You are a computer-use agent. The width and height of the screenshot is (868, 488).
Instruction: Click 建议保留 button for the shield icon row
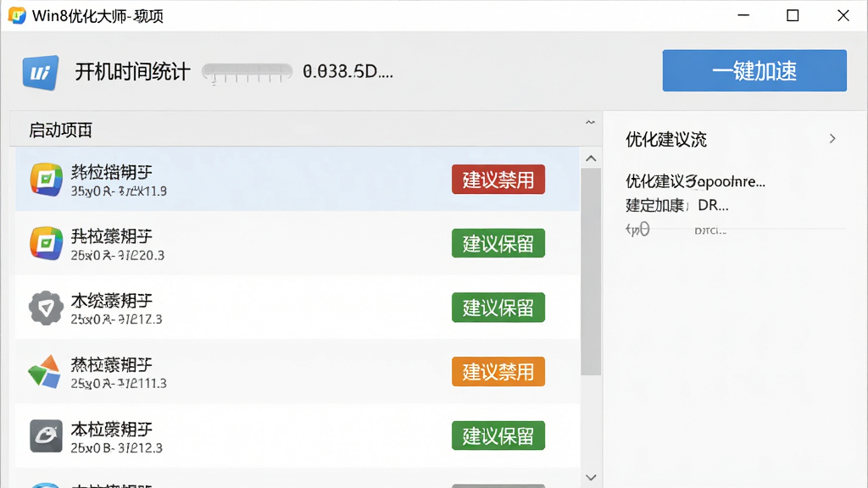pyautogui.click(x=498, y=308)
